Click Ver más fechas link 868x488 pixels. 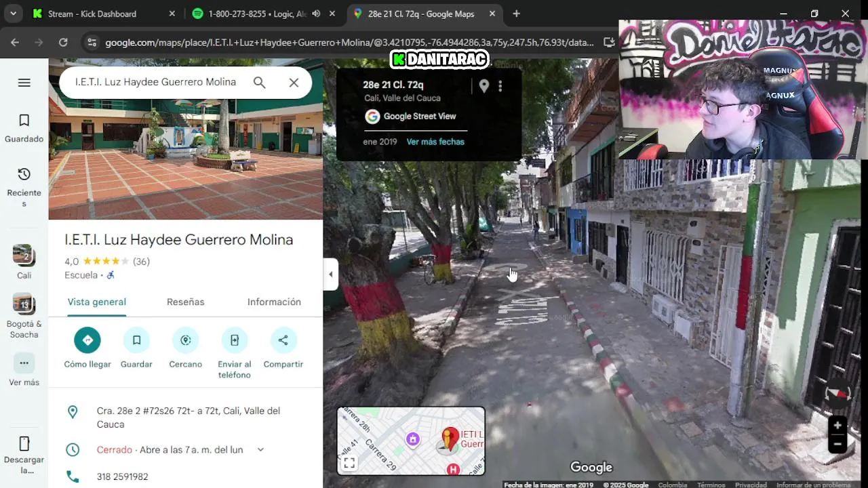[x=435, y=142]
